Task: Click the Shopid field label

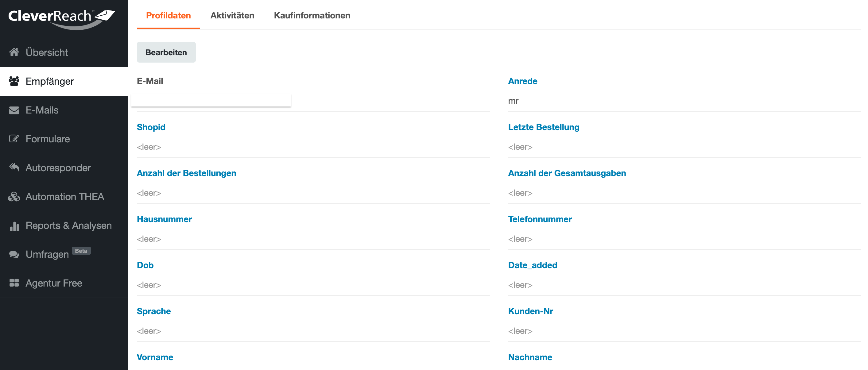Action: pos(151,127)
